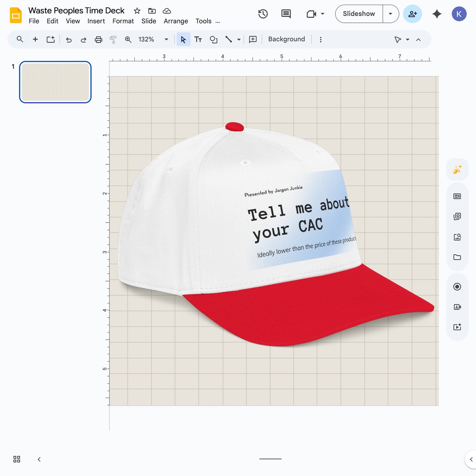
Task: Click the Print icon
Action: click(x=98, y=39)
